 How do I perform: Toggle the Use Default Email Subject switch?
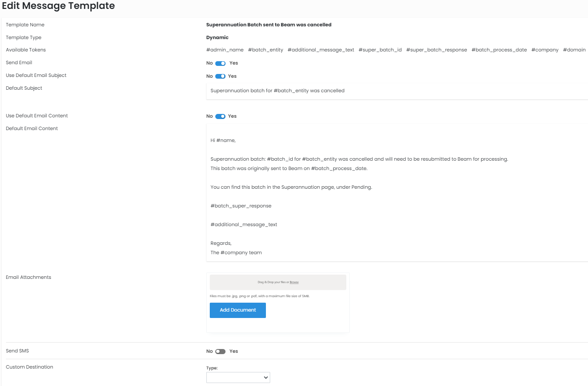click(x=220, y=77)
